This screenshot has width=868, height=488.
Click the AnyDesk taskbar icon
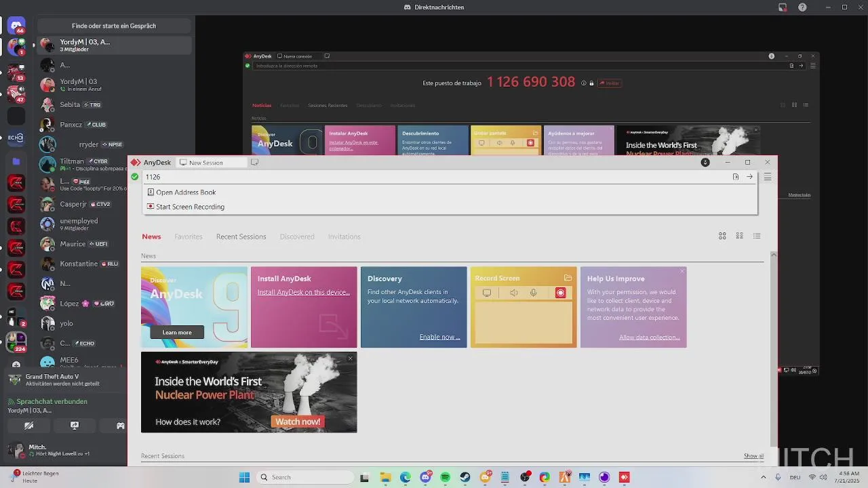624,477
